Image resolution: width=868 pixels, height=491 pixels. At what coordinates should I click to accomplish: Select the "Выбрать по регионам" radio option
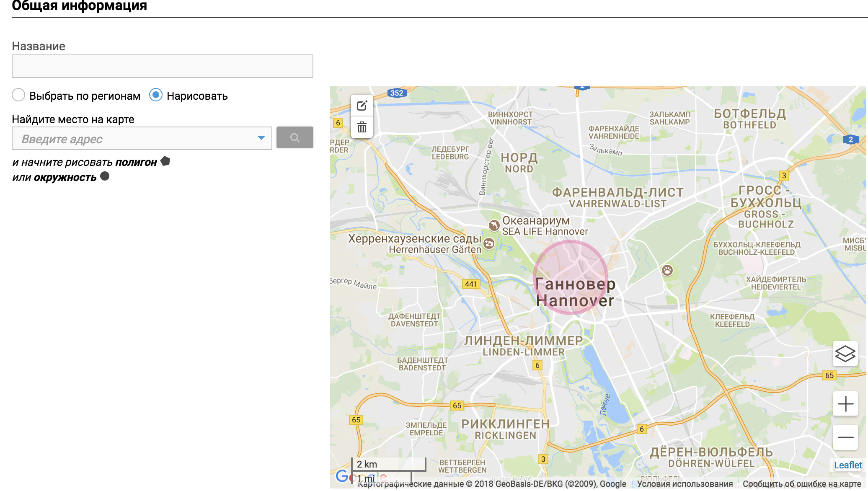point(18,95)
